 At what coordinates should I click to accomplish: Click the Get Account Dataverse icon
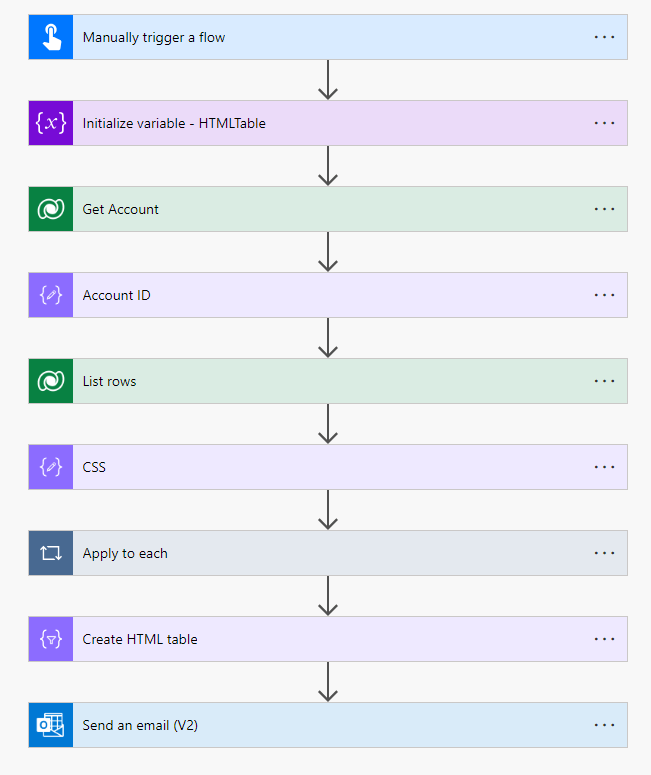(x=51, y=209)
